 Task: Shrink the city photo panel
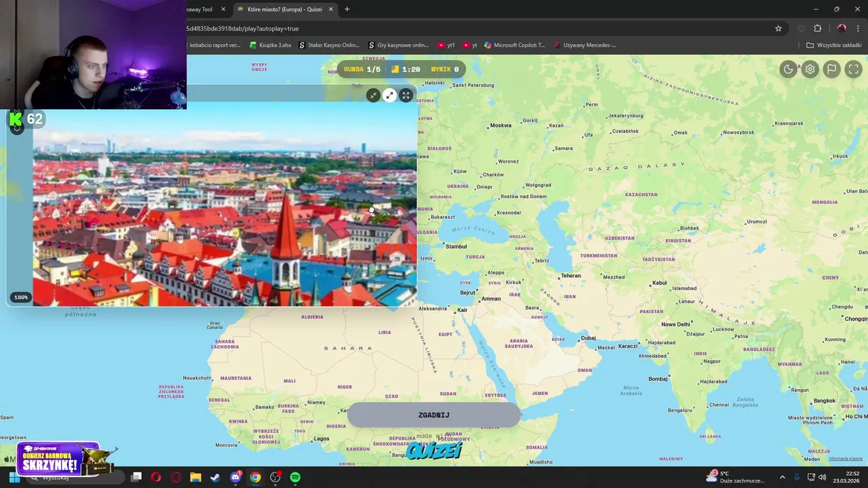[x=373, y=96]
